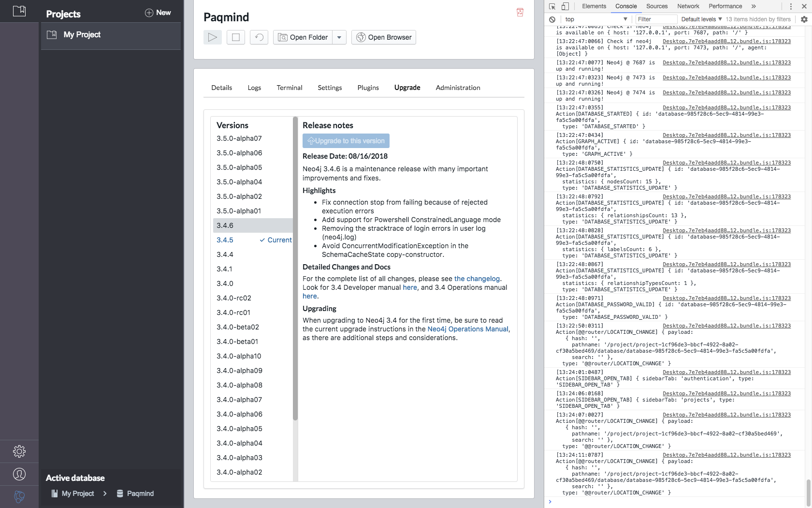Click the Paqmind active database breadcrumb
The image size is (812, 508).
pyautogui.click(x=135, y=493)
